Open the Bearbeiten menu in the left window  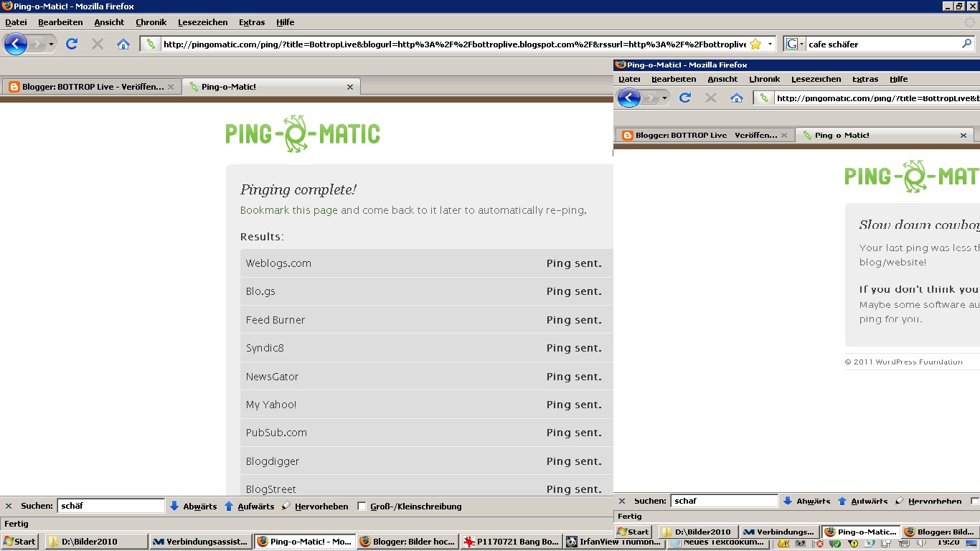pyautogui.click(x=60, y=22)
